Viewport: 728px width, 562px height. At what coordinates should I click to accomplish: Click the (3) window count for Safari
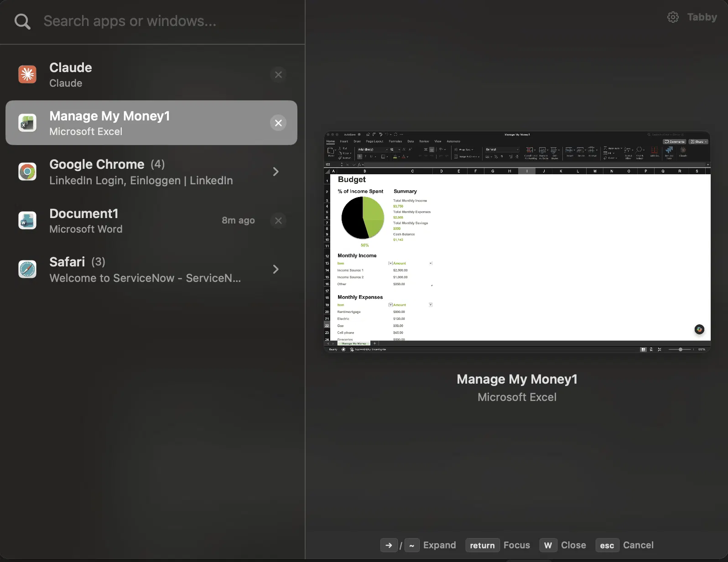99,262
